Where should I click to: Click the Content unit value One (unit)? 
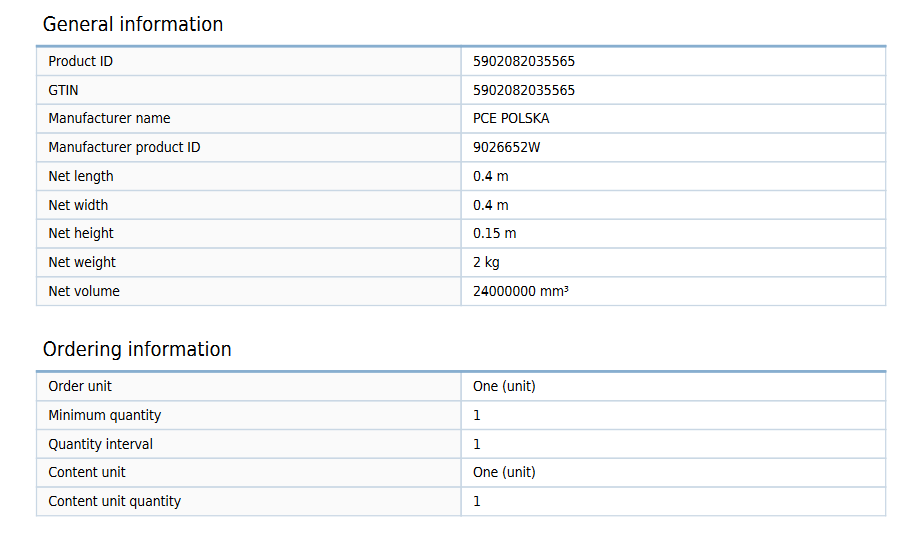point(504,472)
